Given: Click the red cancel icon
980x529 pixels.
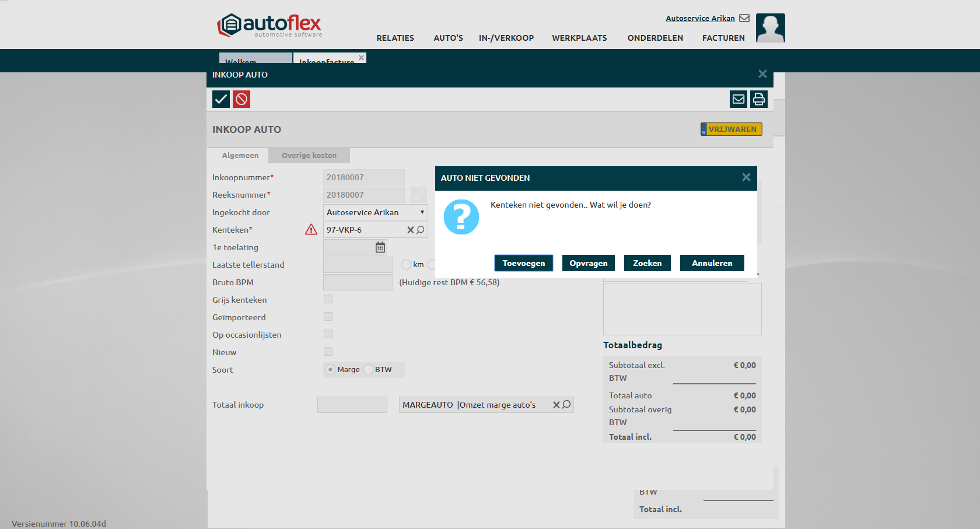Looking at the screenshot, I should [242, 99].
